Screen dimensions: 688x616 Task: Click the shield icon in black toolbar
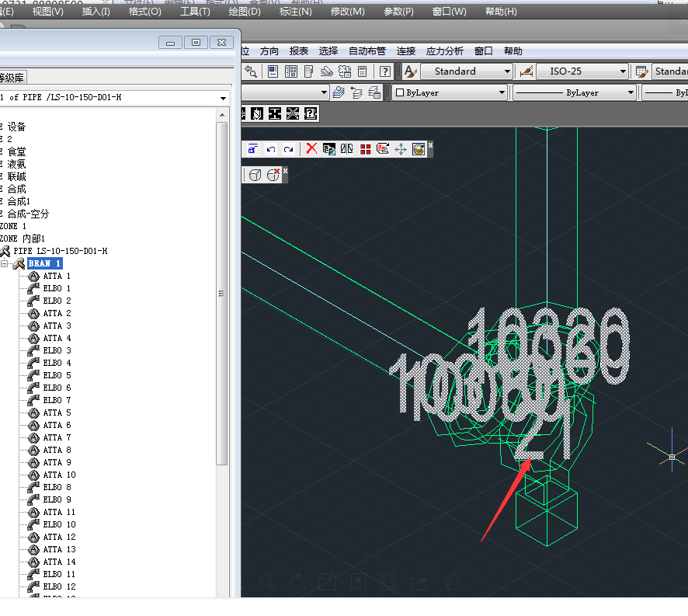tap(257, 113)
